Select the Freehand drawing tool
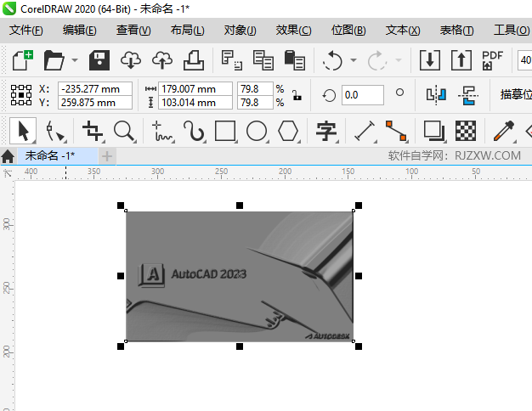532x411 pixels. point(162,131)
